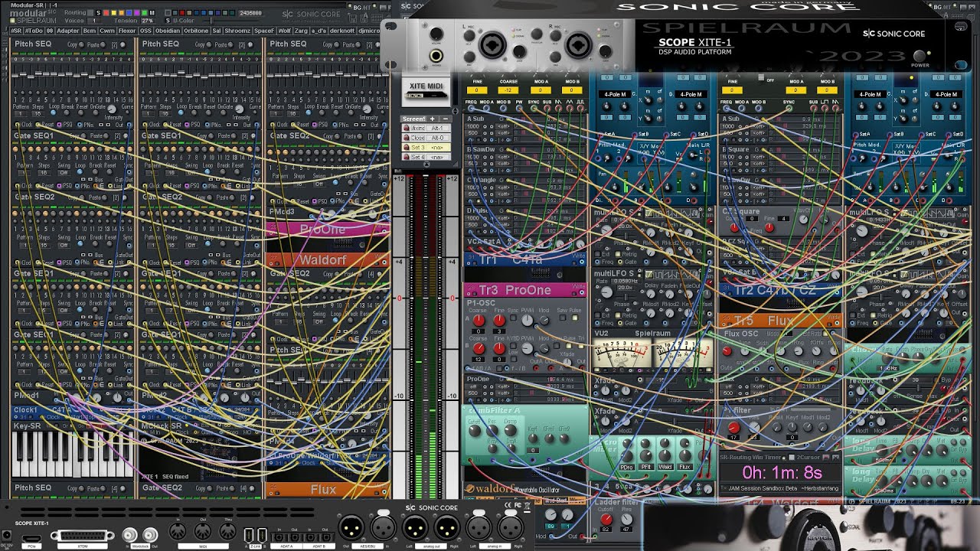Screen dimensions: 980x551
Task: Switch to the Adapter tab
Action: pos(68,31)
